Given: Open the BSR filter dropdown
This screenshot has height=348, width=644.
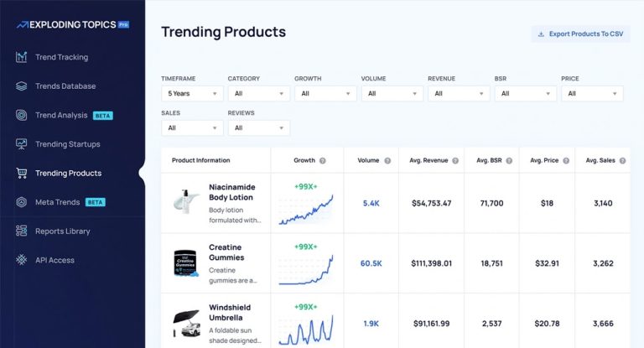Looking at the screenshot, I should [525, 94].
